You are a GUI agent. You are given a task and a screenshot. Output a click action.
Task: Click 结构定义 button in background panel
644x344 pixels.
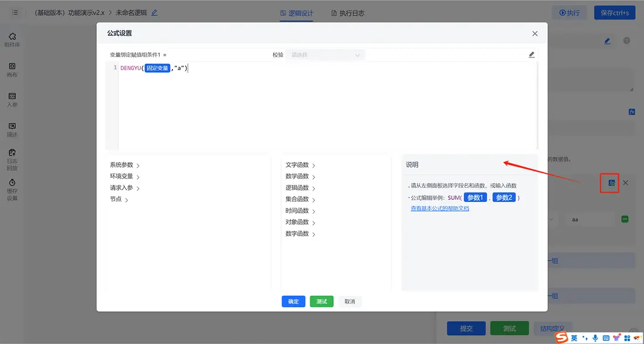pyautogui.click(x=553, y=328)
